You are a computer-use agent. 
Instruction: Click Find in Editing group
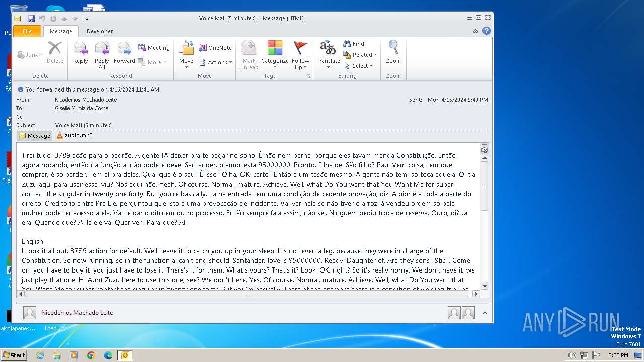354,44
